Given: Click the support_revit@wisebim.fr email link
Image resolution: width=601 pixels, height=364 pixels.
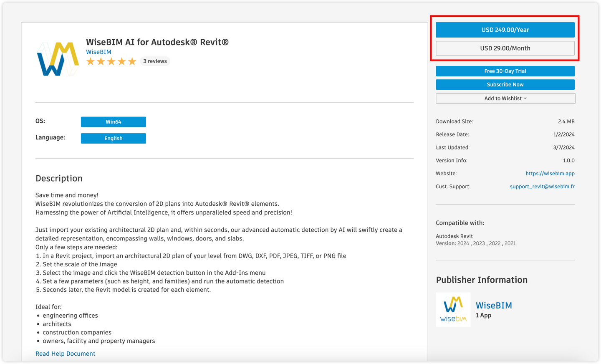Looking at the screenshot, I should [542, 187].
